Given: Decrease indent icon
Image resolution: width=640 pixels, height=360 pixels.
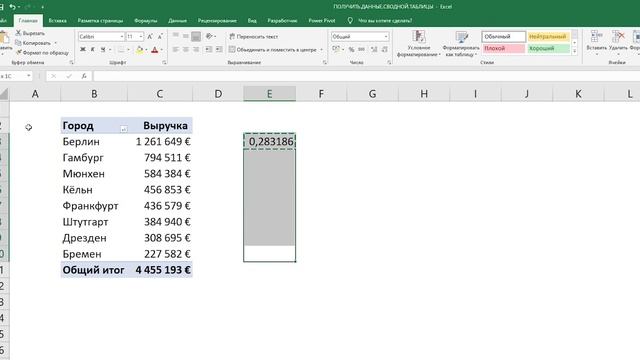Looking at the screenshot, I should [209, 49].
